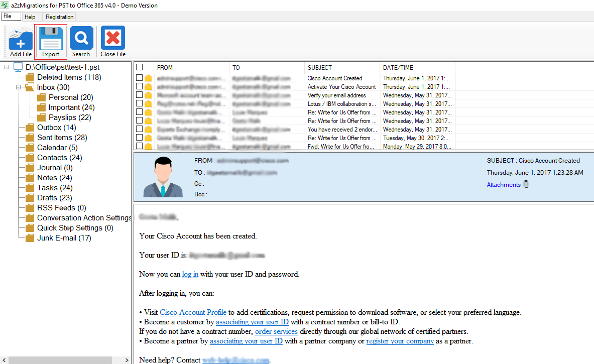
Task: Click the Export floppy disk icon
Action: tap(51, 38)
